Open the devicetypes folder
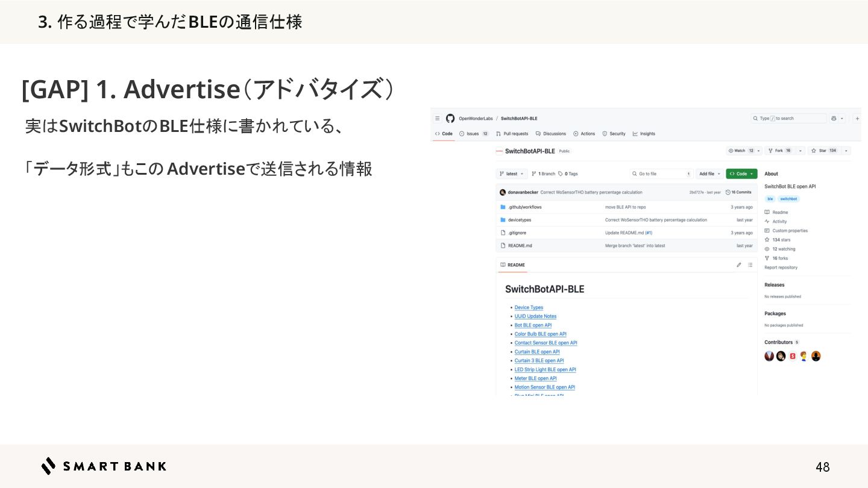 (520, 220)
